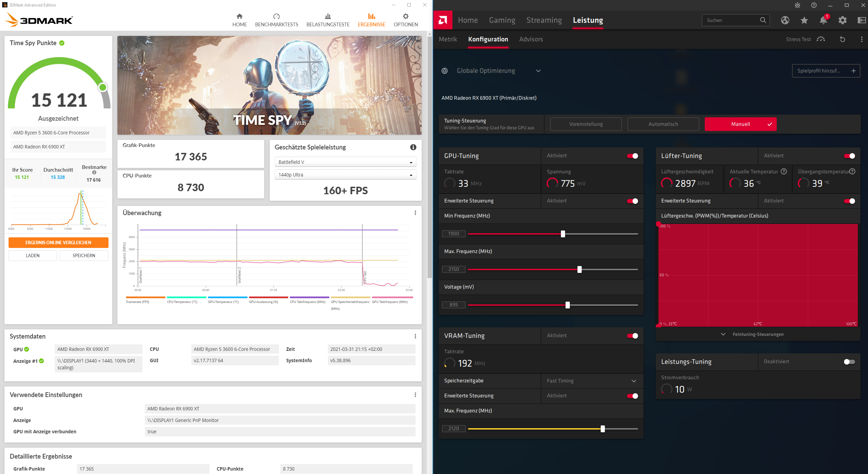868x474 pixels.
Task: Open Überwachung panel three-dot menu
Action: click(x=415, y=213)
